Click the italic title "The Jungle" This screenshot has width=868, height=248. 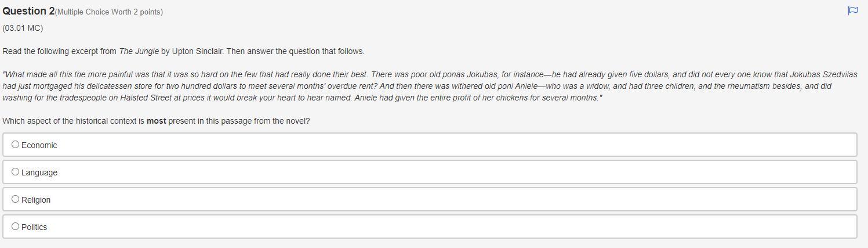pyautogui.click(x=139, y=51)
